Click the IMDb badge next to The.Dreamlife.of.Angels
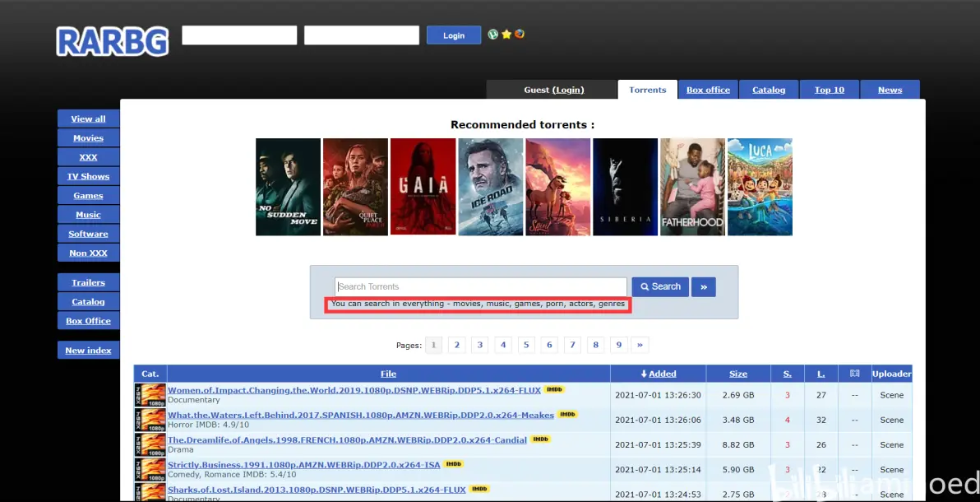This screenshot has height=502, width=980. 541,439
